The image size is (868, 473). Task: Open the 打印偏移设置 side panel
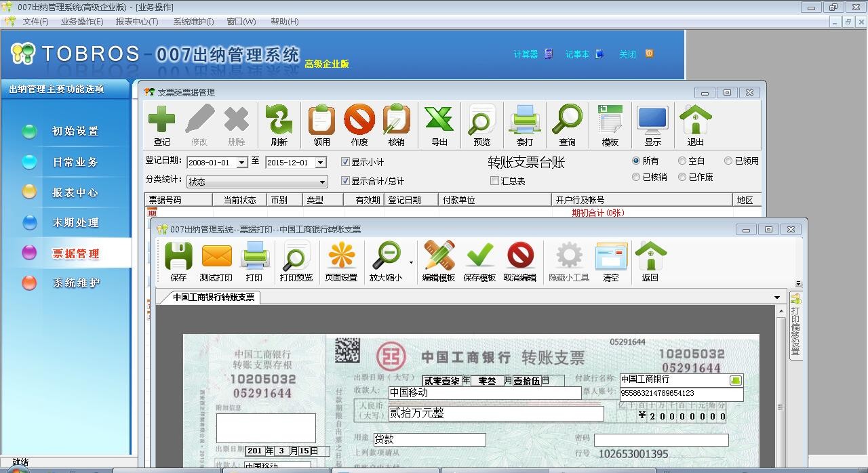[x=795, y=325]
